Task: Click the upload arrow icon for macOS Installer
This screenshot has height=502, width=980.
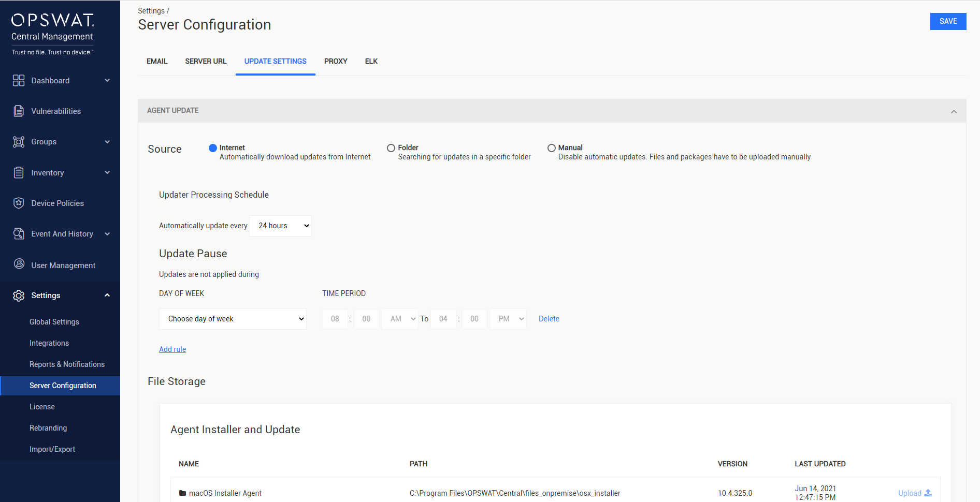Action: (928, 493)
